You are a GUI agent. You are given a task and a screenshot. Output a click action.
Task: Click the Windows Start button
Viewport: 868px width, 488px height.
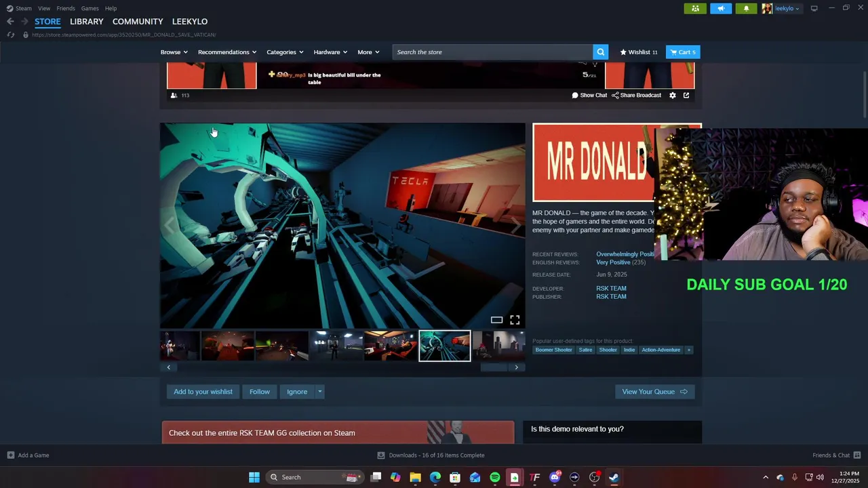click(x=254, y=477)
